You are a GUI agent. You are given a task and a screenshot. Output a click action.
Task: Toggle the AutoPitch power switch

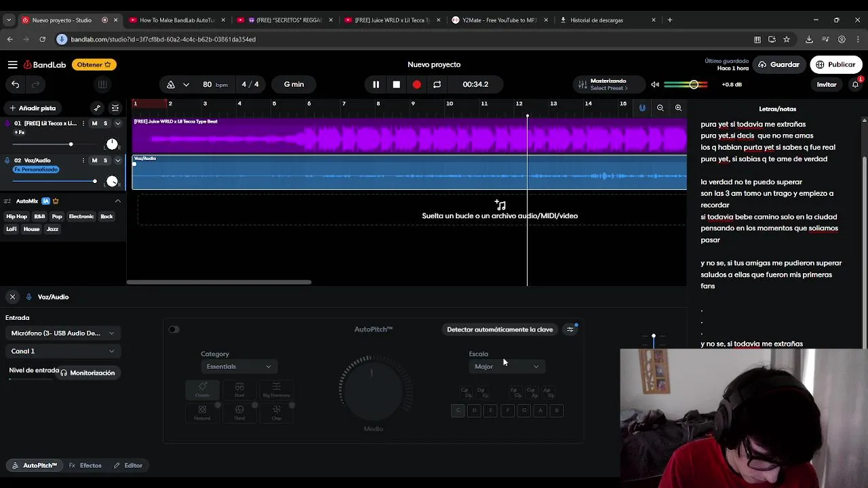[174, 329]
